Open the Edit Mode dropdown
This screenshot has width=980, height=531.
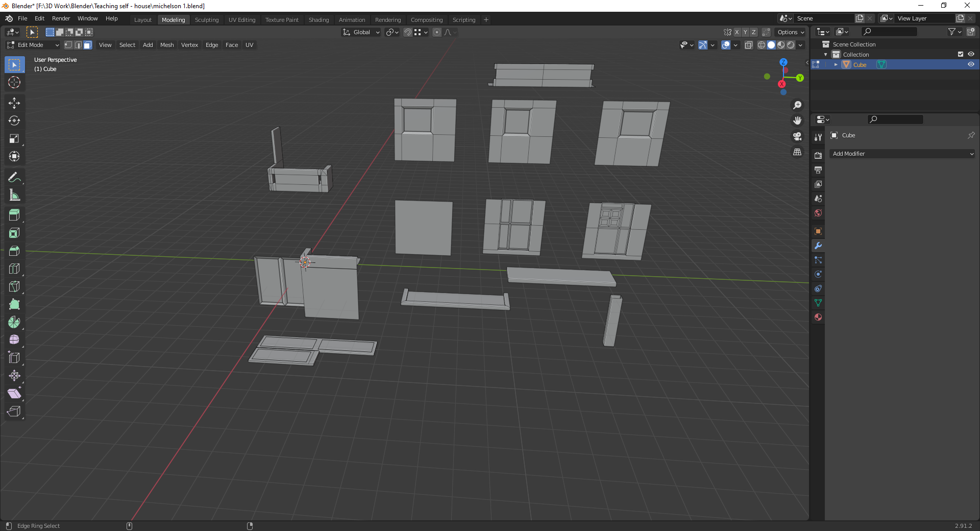tap(34, 45)
